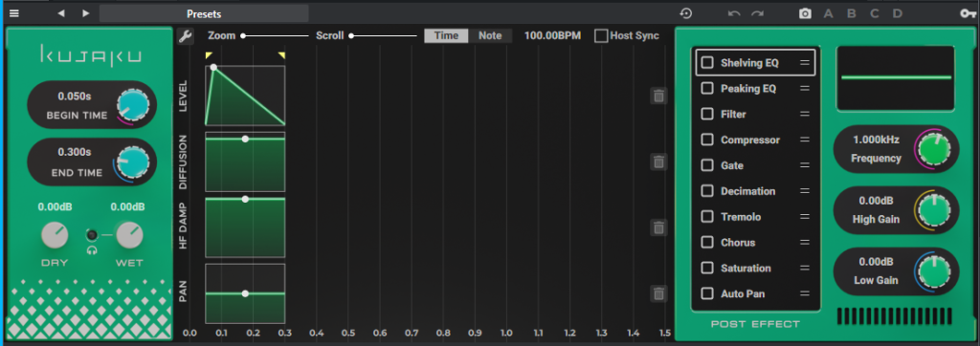Click the HF Damp envelope trash icon
The height and width of the screenshot is (346, 980).
[658, 227]
